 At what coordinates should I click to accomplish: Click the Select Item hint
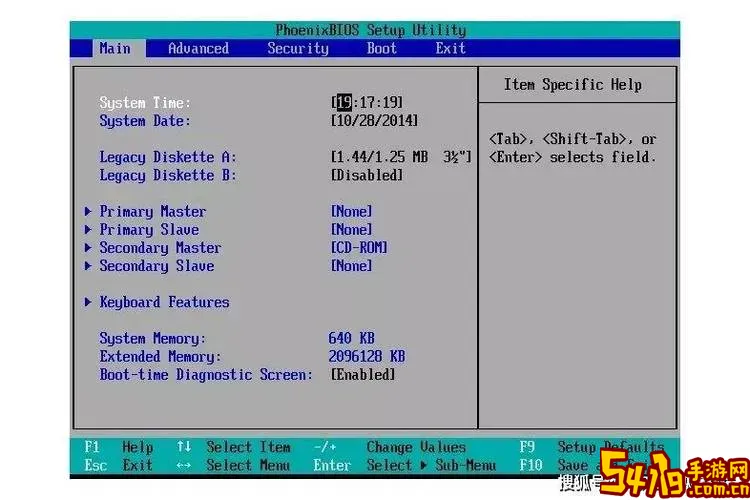pyautogui.click(x=248, y=447)
